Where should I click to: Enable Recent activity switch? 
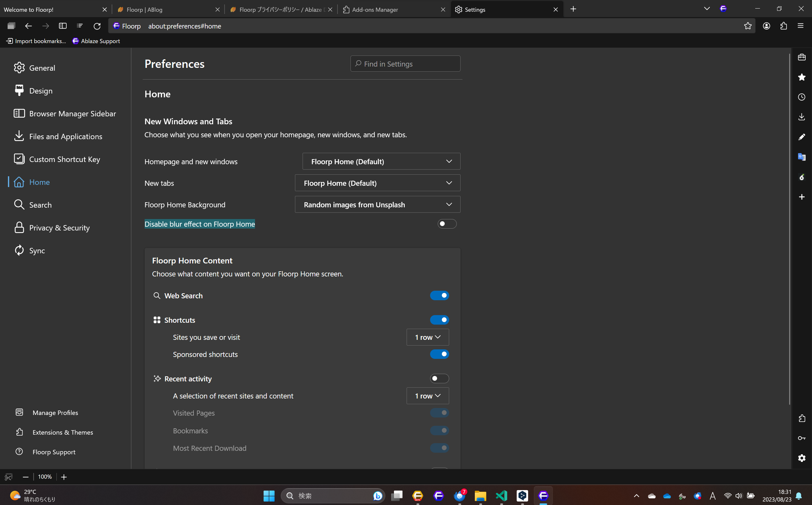439,379
